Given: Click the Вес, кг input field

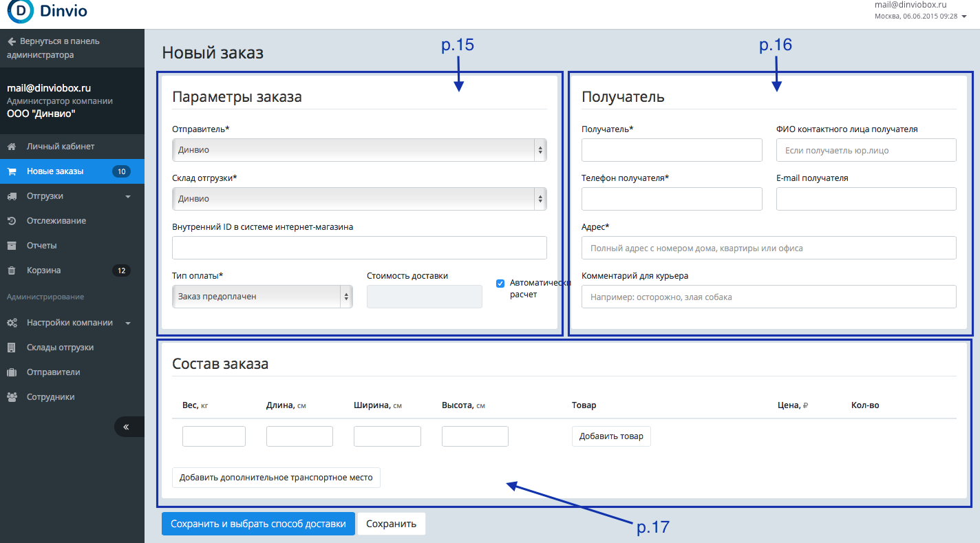Looking at the screenshot, I should pos(214,436).
